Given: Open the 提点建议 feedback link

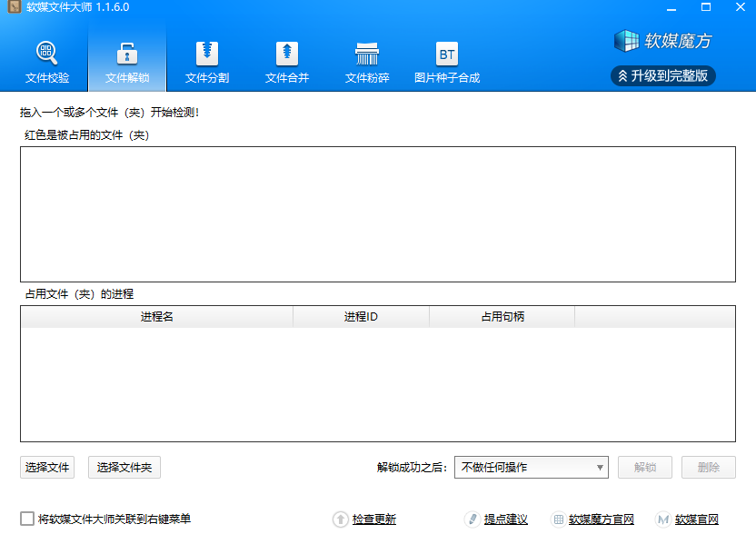Looking at the screenshot, I should (x=505, y=519).
